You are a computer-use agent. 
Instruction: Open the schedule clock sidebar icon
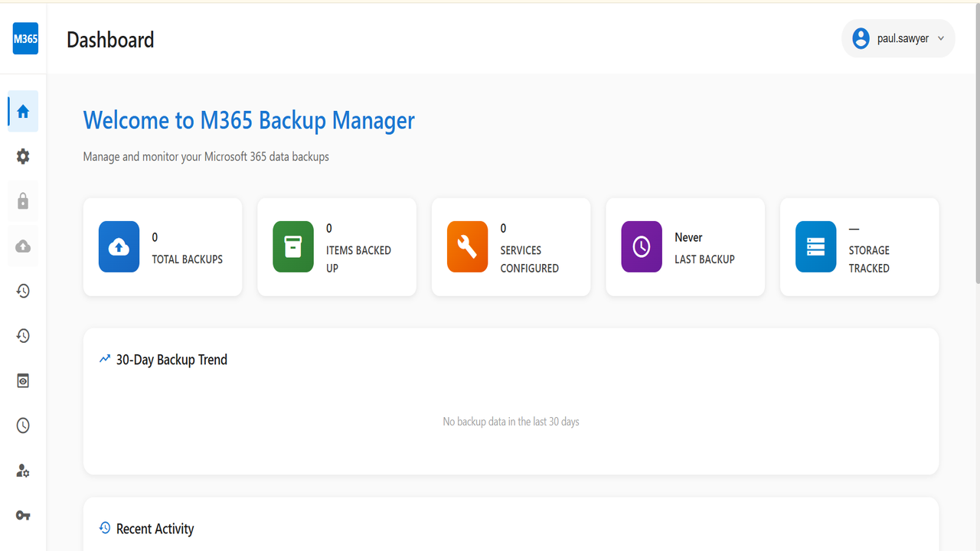23,425
